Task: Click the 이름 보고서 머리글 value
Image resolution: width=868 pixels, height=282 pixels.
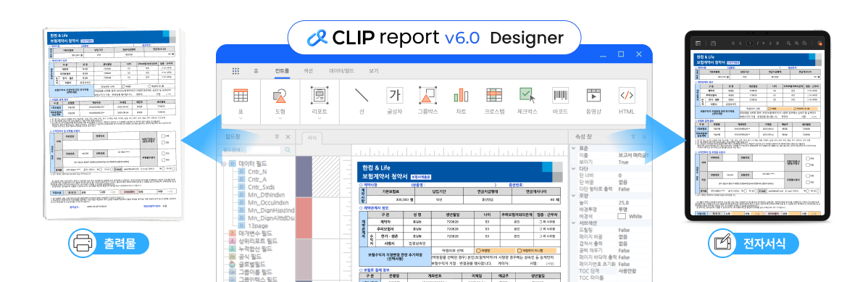Action: 634,155
